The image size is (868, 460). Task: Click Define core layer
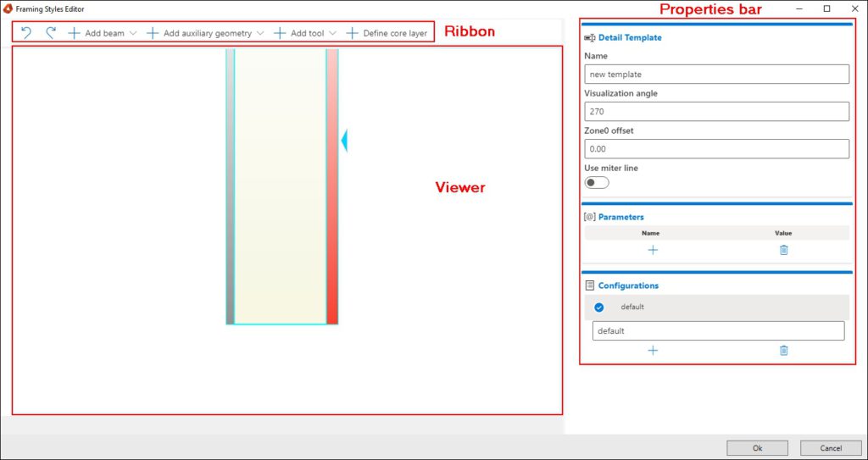coord(387,33)
